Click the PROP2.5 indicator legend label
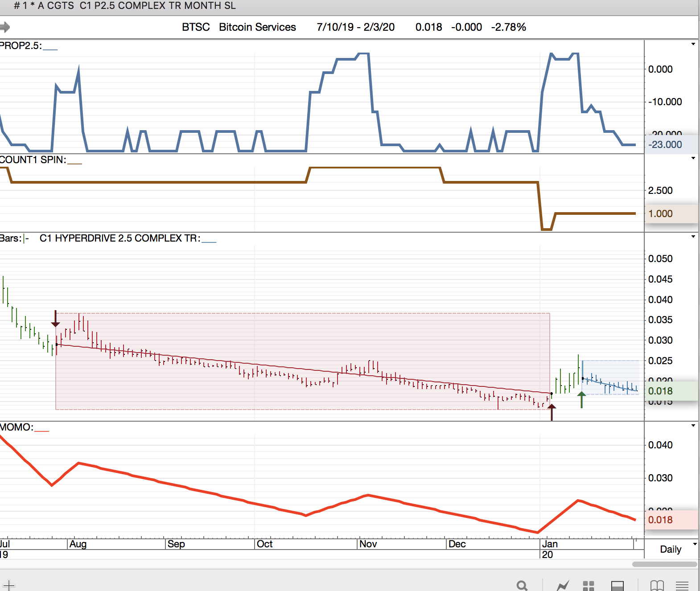 [x=29, y=46]
